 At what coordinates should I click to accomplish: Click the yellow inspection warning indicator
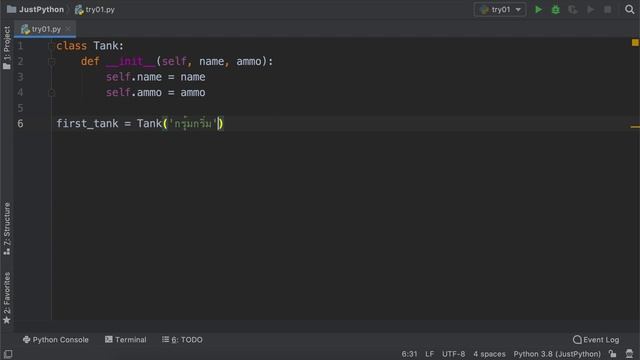(635, 42)
